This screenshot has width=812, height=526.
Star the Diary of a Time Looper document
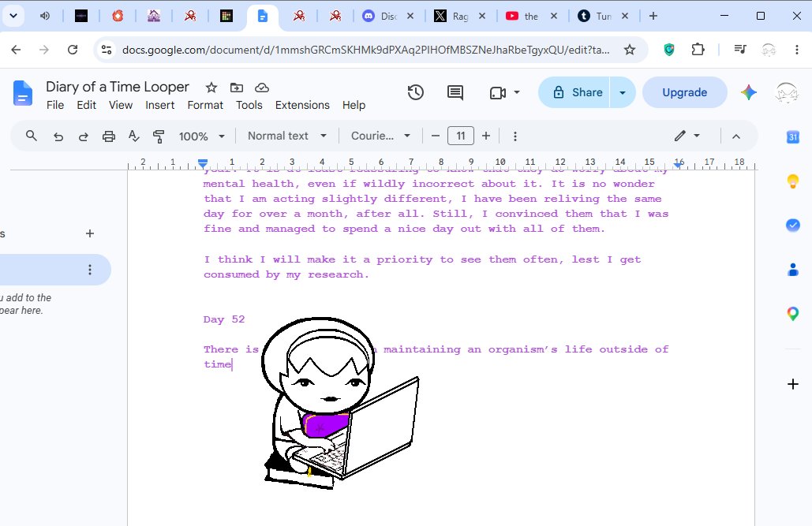point(211,88)
